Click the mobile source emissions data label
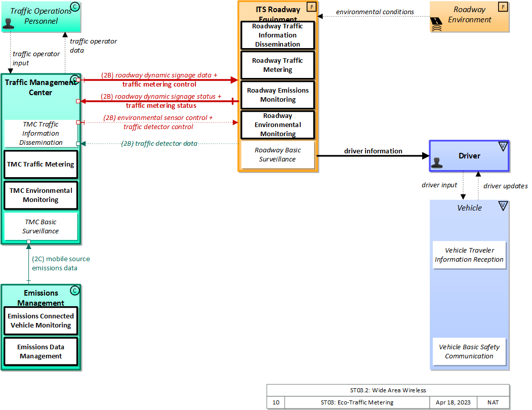This screenshot has width=532, height=410. [x=61, y=263]
